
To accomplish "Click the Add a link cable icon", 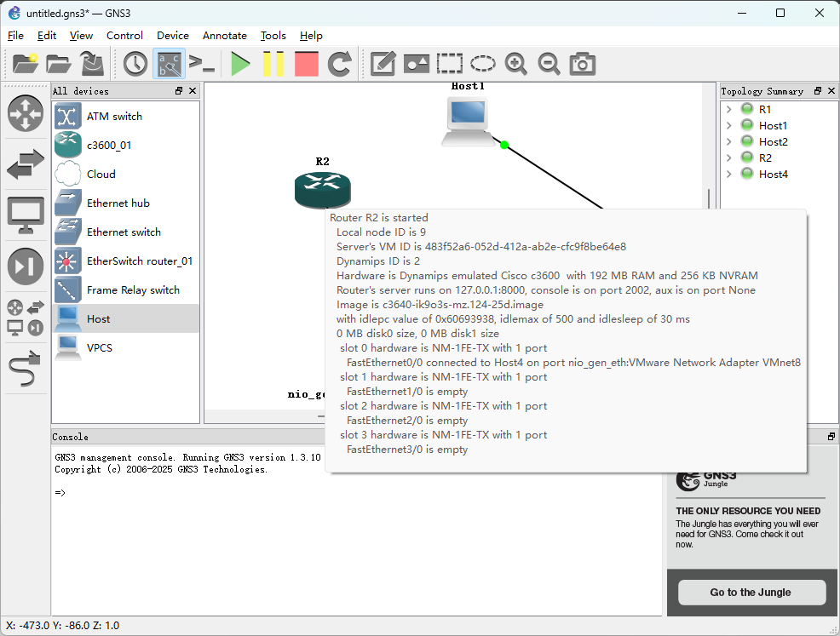I will 26,369.
